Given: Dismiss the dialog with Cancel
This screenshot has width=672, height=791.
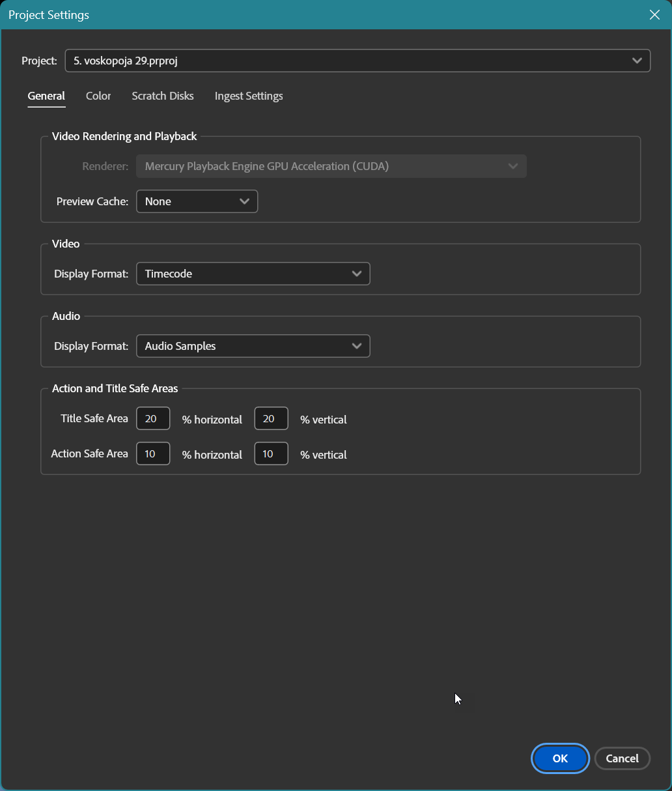Looking at the screenshot, I should pos(622,758).
